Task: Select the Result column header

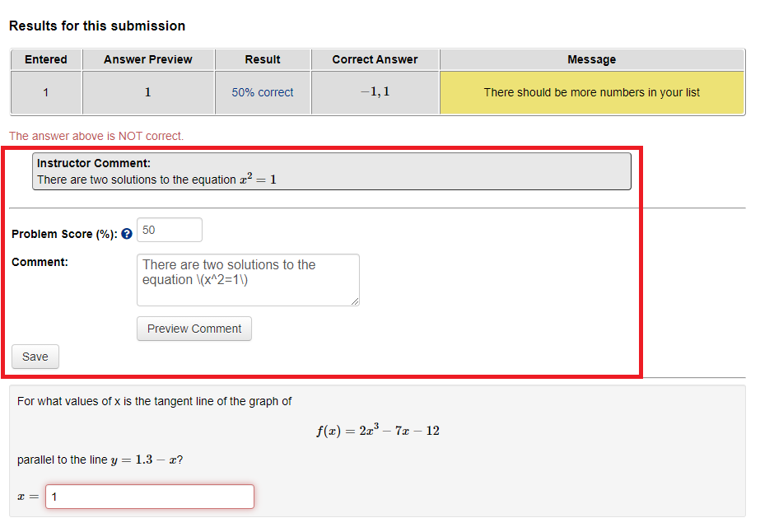Action: (263, 59)
